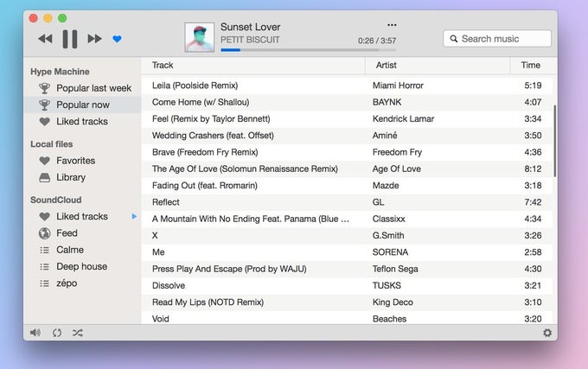Click the PETIT BISCUIT artist name
The width and height of the screenshot is (588, 369).
coord(250,40)
